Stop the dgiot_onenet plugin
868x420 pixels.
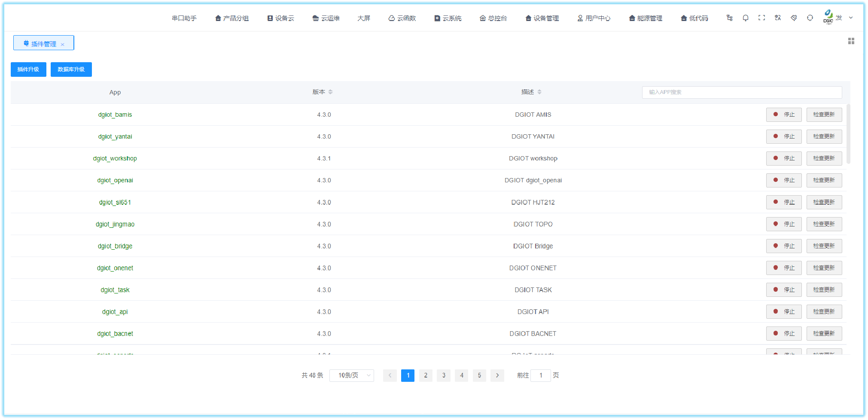click(784, 268)
